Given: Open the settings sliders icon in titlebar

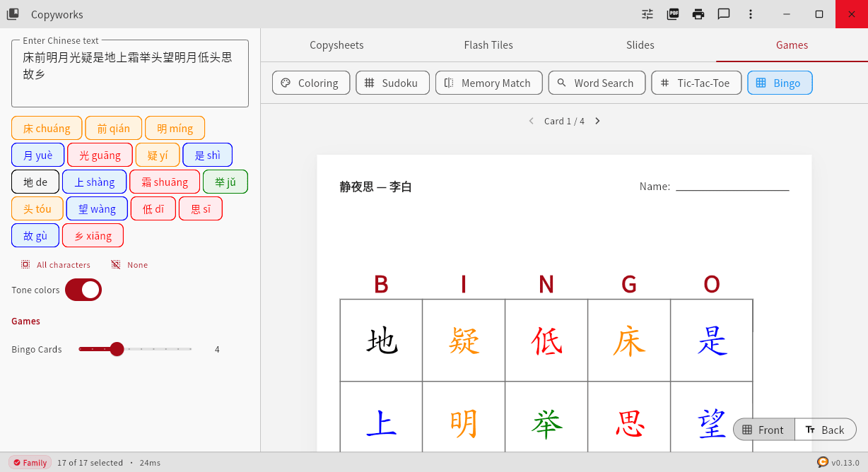Looking at the screenshot, I should [x=647, y=14].
